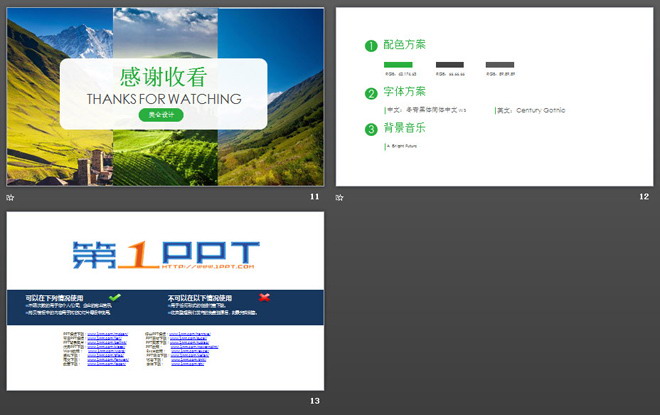Click the THANKS FOR WATCHING text
The width and height of the screenshot is (660, 415).
click(x=164, y=99)
